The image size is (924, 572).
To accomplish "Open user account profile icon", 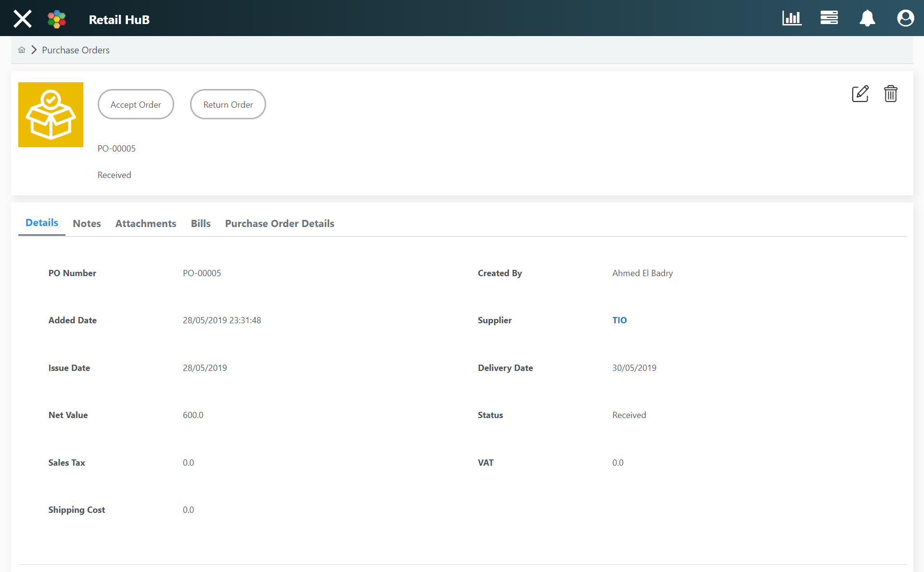I will click(x=905, y=18).
